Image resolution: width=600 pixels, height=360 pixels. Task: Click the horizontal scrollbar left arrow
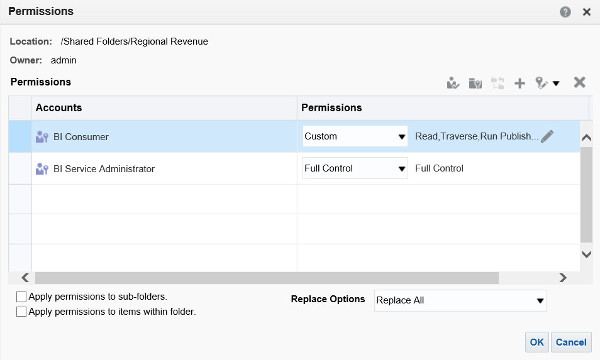tap(25, 277)
